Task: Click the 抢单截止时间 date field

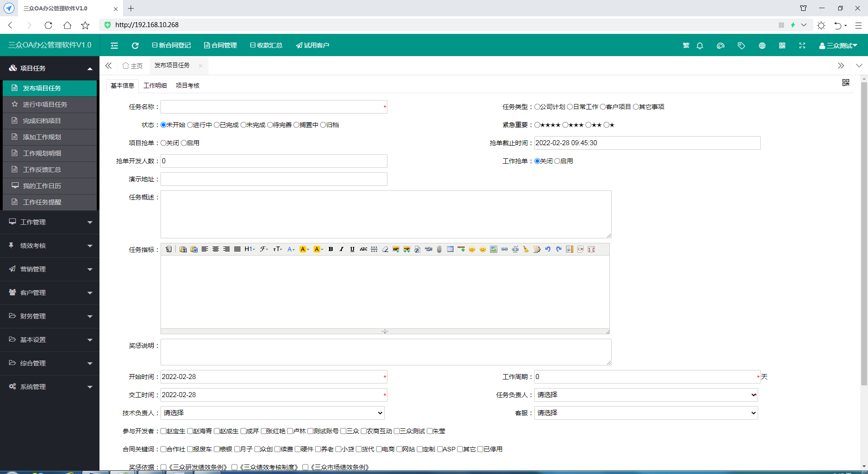Action: (x=647, y=143)
